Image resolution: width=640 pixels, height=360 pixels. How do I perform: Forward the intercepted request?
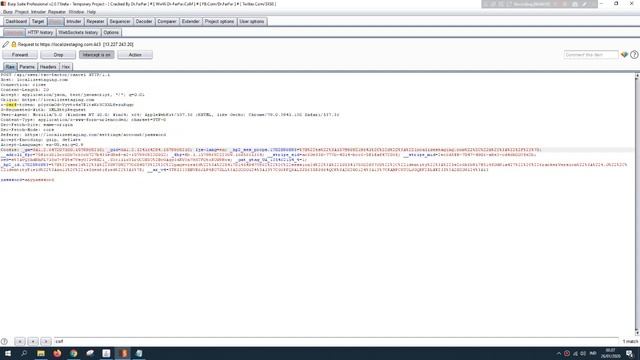(x=20, y=55)
